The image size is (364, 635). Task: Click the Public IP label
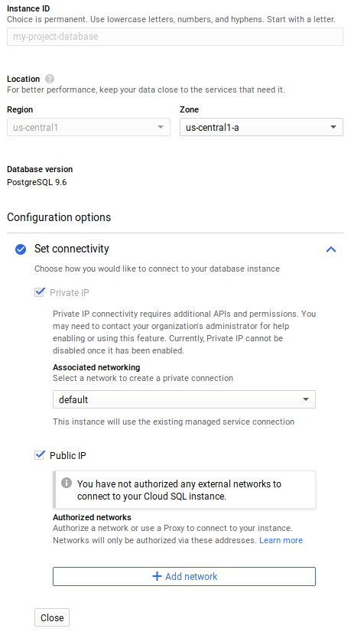pyautogui.click(x=68, y=456)
